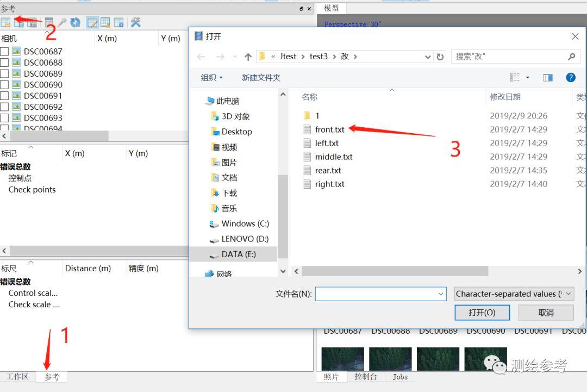Click the 打开(O) button
587x392 pixels.
click(x=482, y=313)
